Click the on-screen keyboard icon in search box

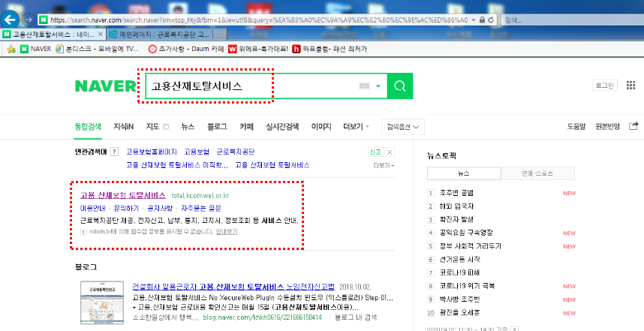pos(364,86)
